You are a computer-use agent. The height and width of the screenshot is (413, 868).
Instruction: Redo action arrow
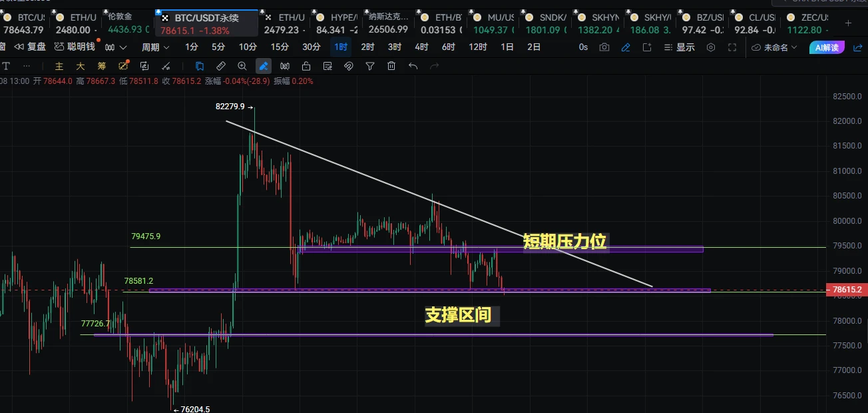434,66
